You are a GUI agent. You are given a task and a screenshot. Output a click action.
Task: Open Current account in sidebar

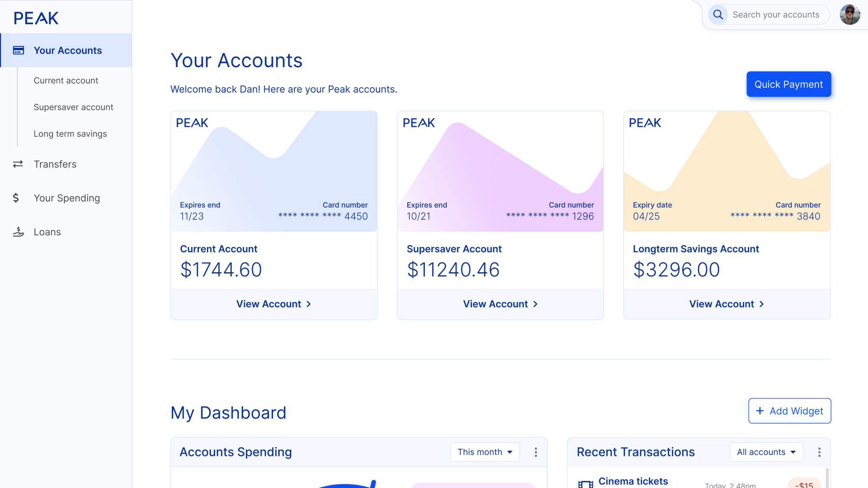pyautogui.click(x=66, y=81)
